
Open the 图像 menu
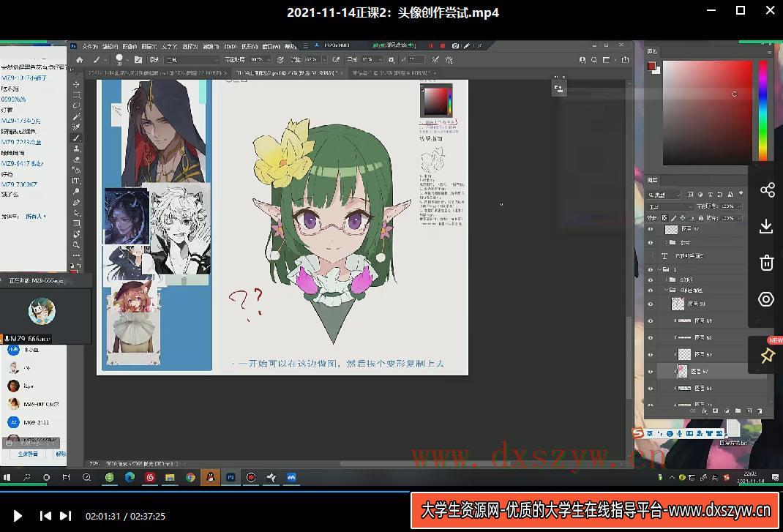tap(130, 46)
